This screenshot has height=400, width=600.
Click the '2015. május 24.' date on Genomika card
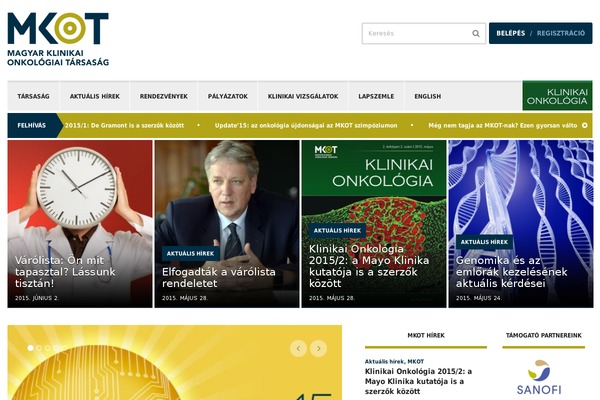tap(479, 298)
